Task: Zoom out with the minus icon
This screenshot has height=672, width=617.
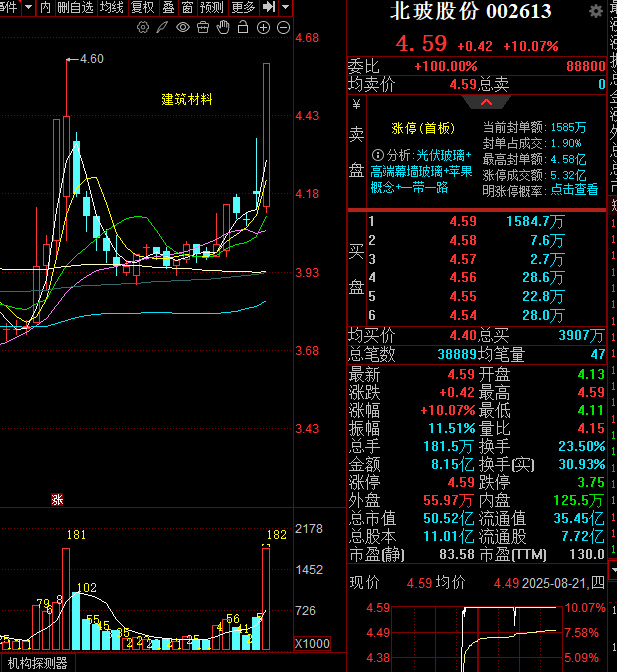Action: (x=283, y=28)
